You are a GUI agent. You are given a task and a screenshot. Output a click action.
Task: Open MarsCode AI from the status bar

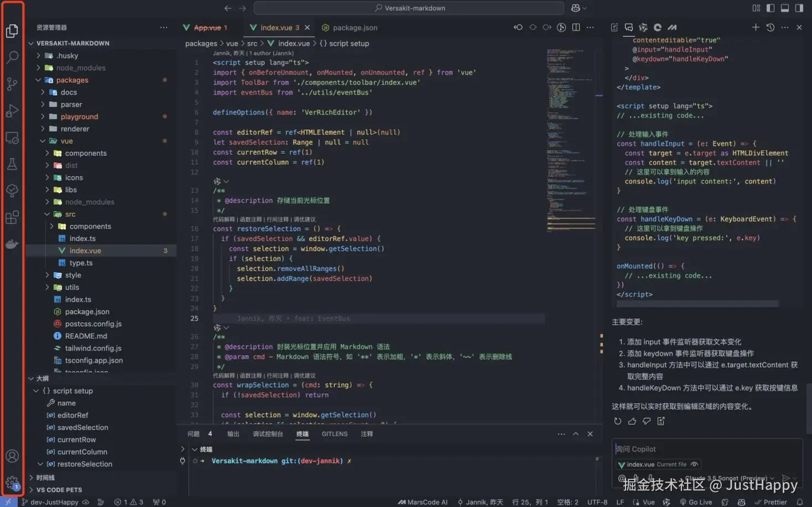[423, 502]
